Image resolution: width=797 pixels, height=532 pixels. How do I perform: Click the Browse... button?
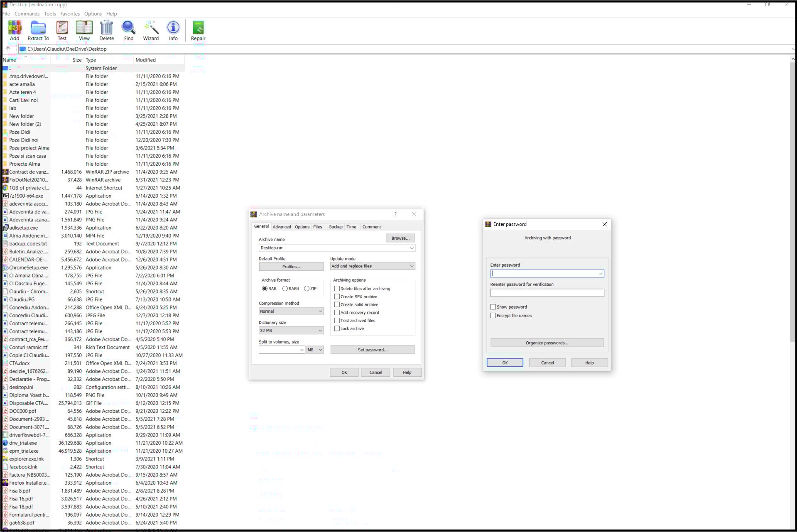pos(400,238)
